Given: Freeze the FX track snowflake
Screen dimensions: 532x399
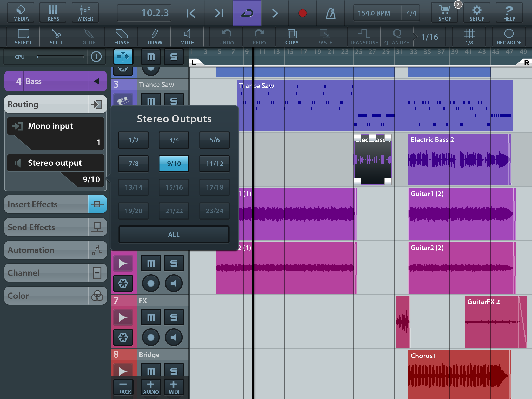Looking at the screenshot, I should [x=123, y=337].
